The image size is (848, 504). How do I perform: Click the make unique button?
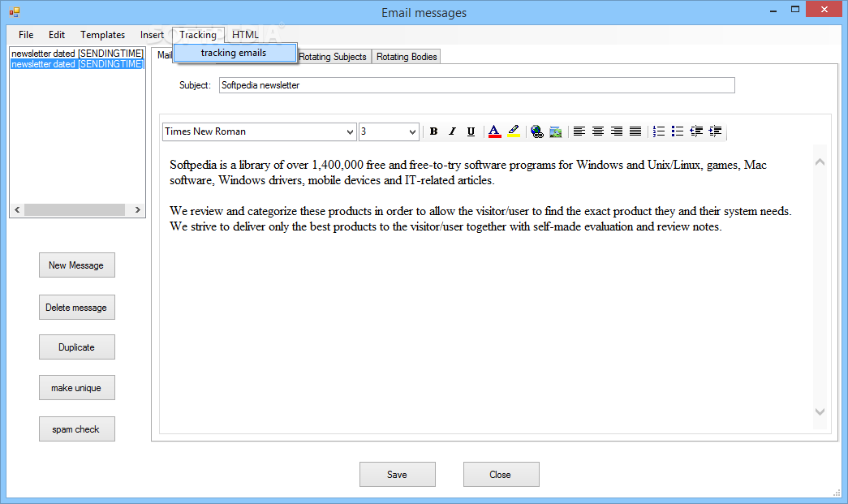tap(77, 388)
